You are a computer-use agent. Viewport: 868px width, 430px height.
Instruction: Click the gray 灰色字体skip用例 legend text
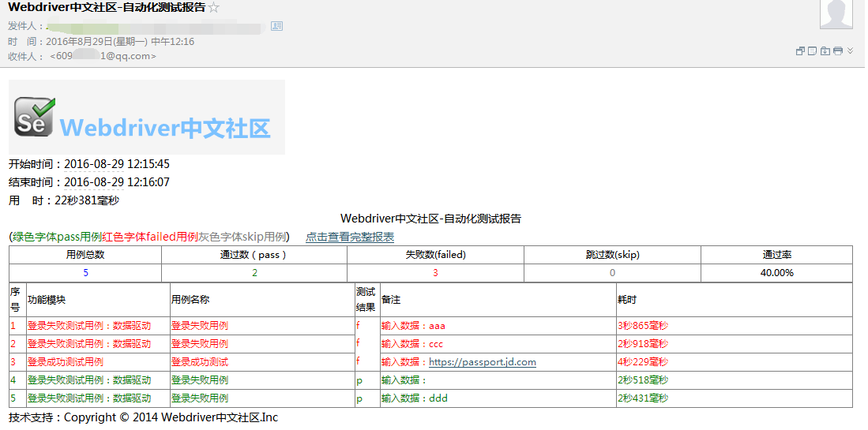point(242,237)
